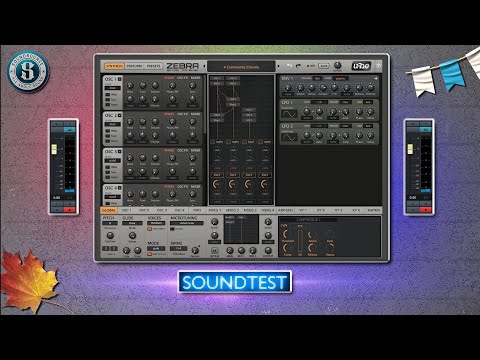
Task: Click the undo arrow in the Zebra header
Action: (x=290, y=66)
